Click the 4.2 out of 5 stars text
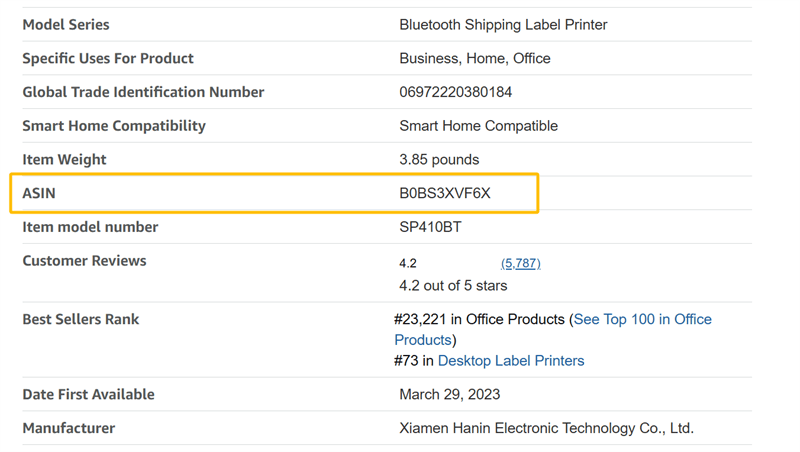The height and width of the screenshot is (452, 800). point(453,286)
